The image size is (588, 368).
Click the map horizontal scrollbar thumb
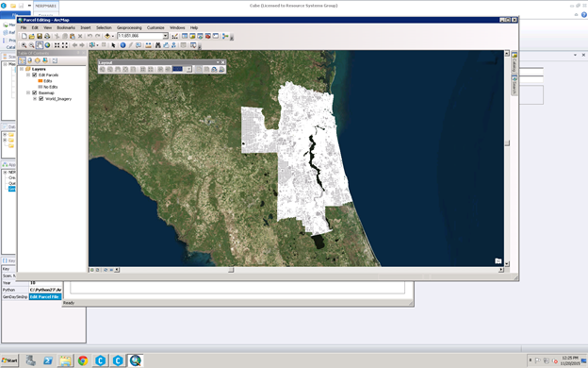tap(231, 270)
